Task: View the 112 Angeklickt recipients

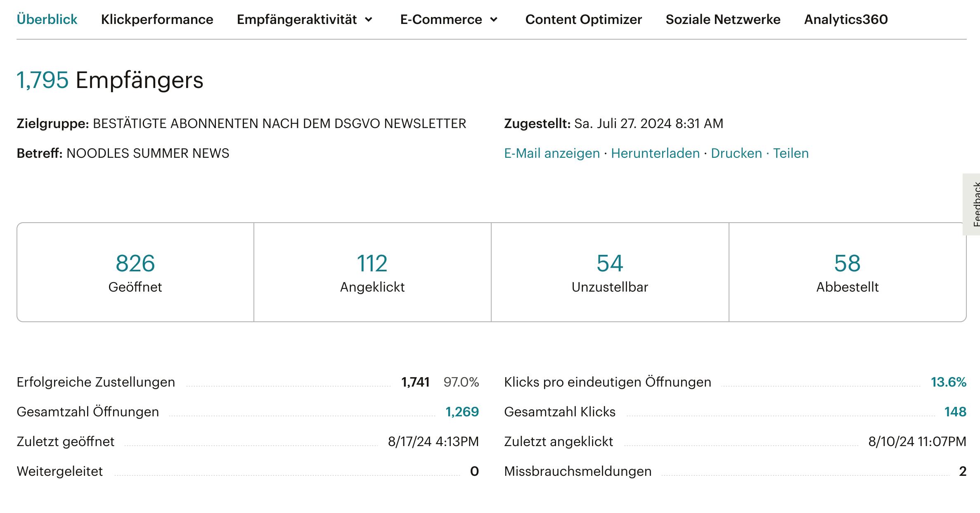Action: 372,263
